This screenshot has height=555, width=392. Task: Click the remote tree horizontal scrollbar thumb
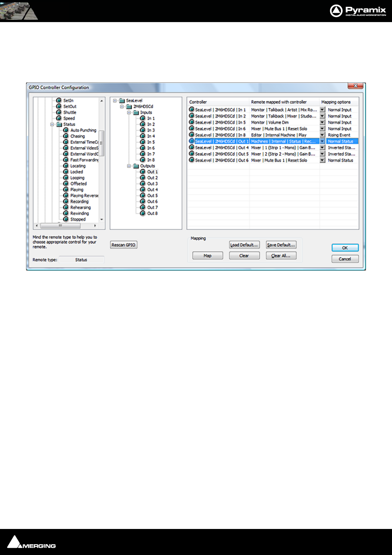pos(60,226)
